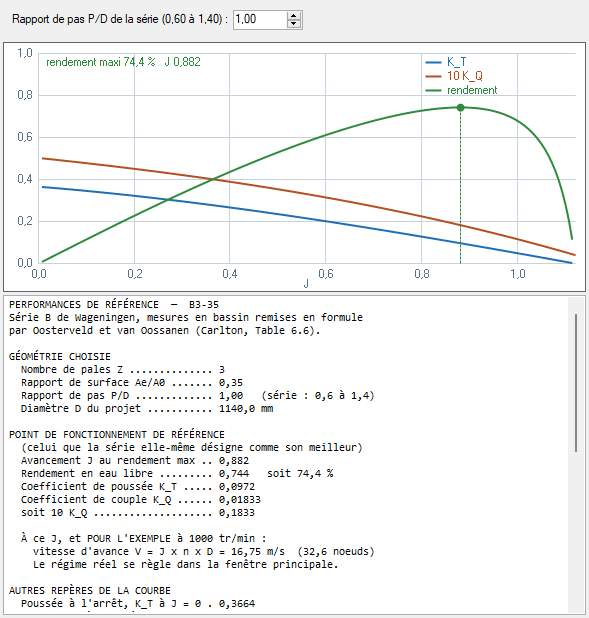Click the 'vitesse d'avance V' line
Viewport: 589px width, 618px height.
(204, 551)
